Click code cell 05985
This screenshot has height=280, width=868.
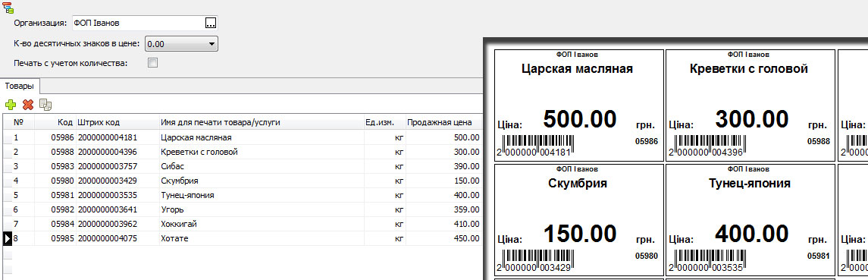click(55, 238)
